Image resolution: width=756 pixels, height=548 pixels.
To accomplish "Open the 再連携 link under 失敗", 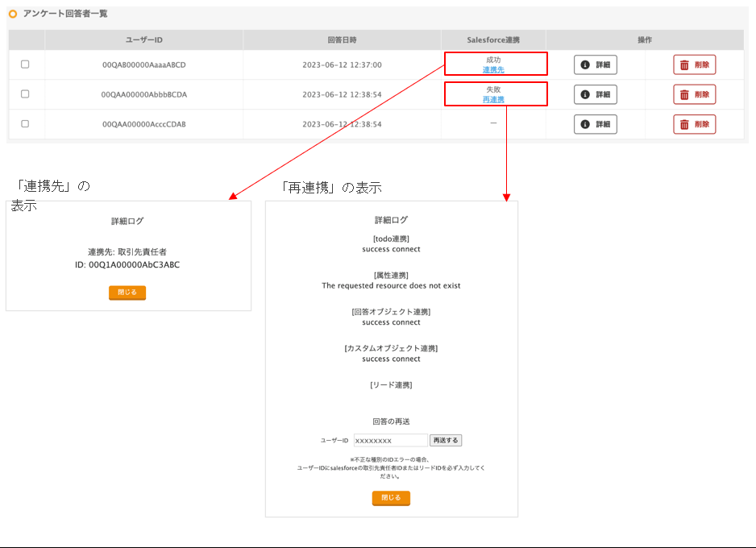I will click(x=493, y=100).
